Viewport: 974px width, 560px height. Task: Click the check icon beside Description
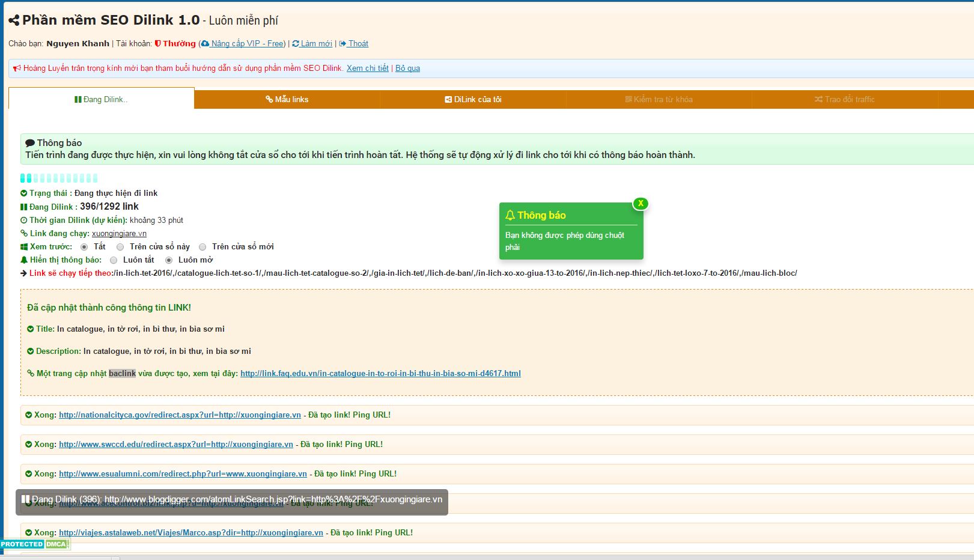pos(31,352)
